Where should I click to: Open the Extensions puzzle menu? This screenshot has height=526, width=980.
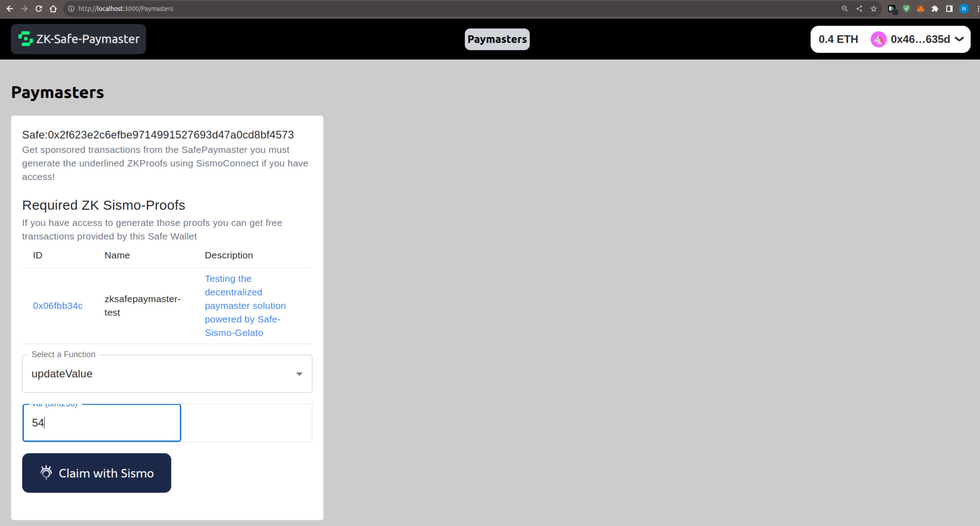pos(935,8)
